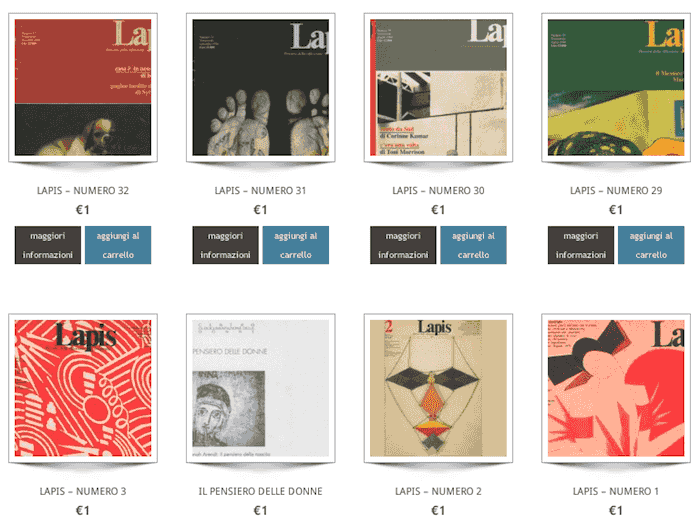Viewport: 700px width, 524px height.
Task: Open the Lapis Numero 31 feet cover image
Action: coord(261,87)
